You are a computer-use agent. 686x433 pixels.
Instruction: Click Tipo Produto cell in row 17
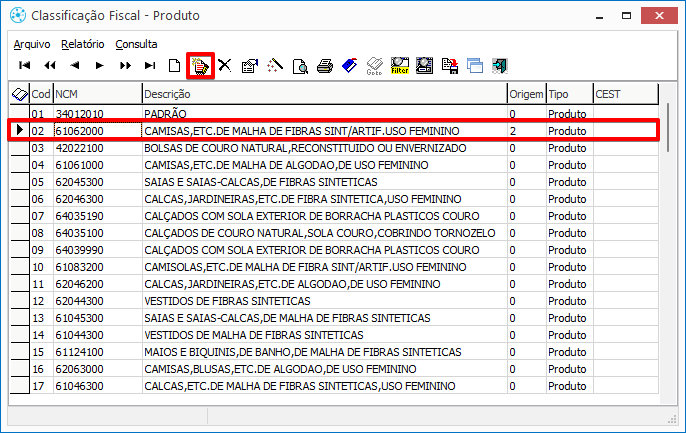[x=570, y=386]
